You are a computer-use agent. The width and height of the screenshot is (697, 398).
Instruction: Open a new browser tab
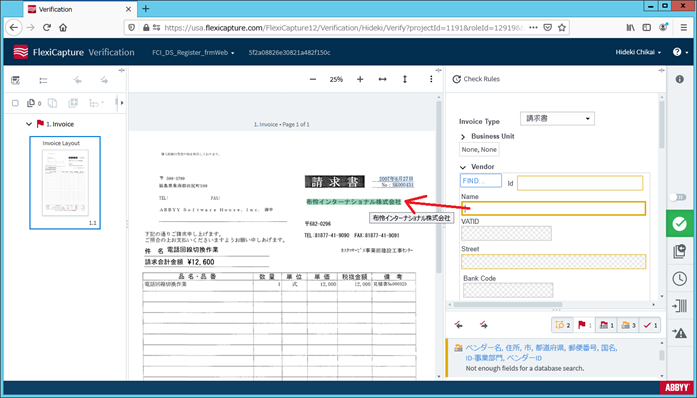(145, 8)
